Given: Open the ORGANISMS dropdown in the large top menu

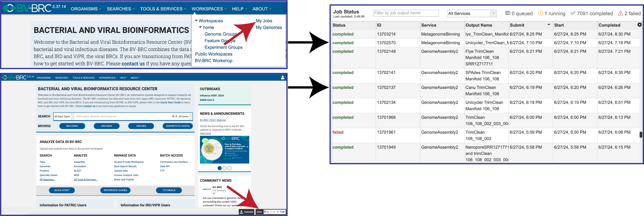Looking at the screenshot, I should tap(86, 9).
